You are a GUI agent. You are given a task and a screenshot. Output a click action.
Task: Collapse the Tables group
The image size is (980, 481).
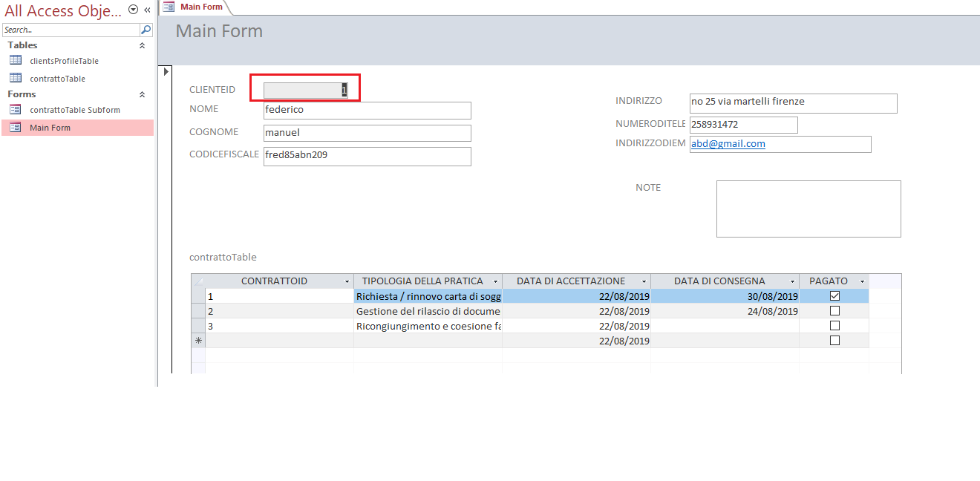click(143, 45)
